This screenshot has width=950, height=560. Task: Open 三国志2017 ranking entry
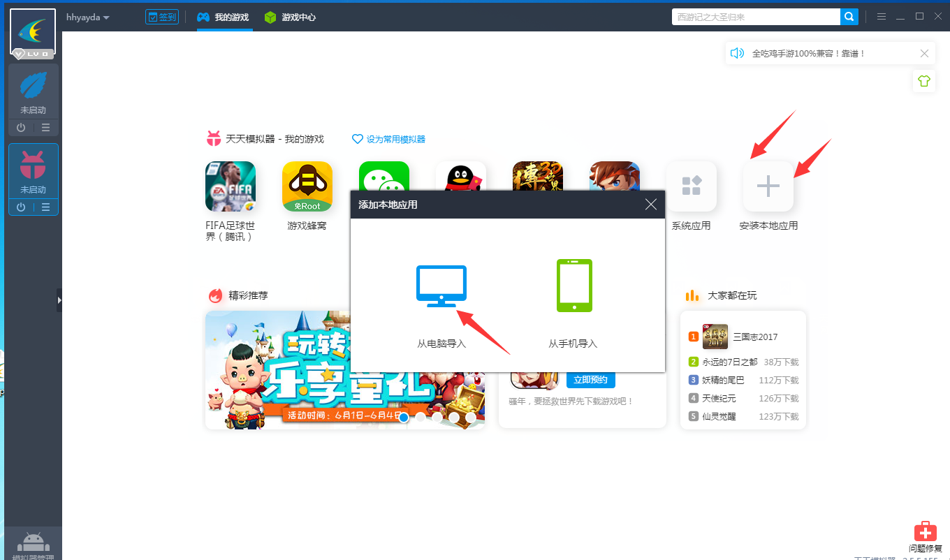tap(743, 337)
